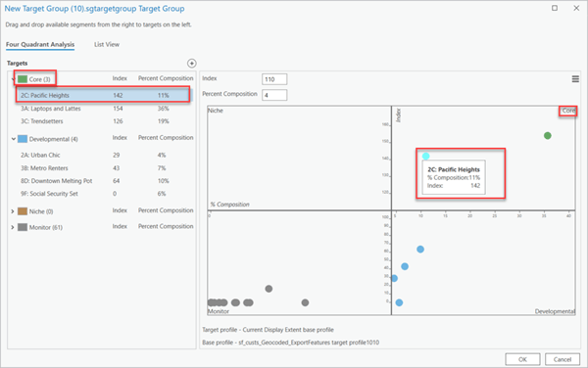Click the Monitor (61) group label
Image resolution: width=588 pixels, height=368 pixels.
pyautogui.click(x=46, y=227)
